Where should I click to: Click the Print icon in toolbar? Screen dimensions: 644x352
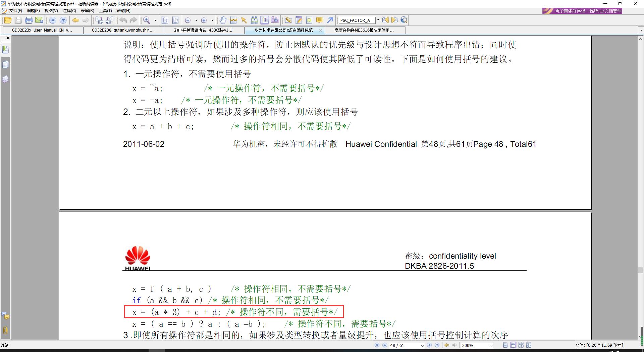(x=29, y=20)
